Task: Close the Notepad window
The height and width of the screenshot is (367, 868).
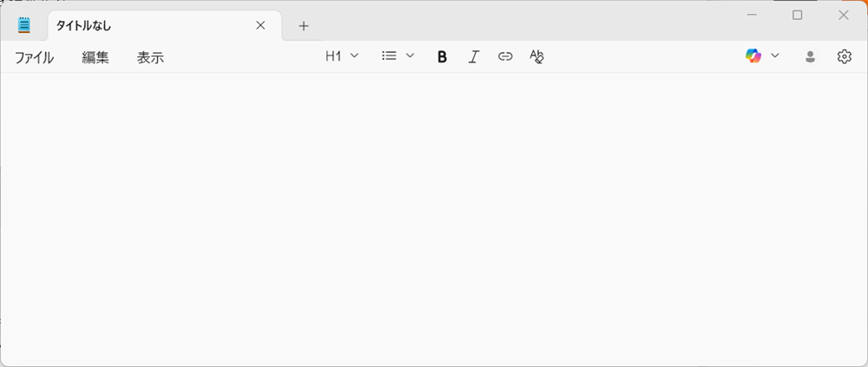Action: click(843, 15)
